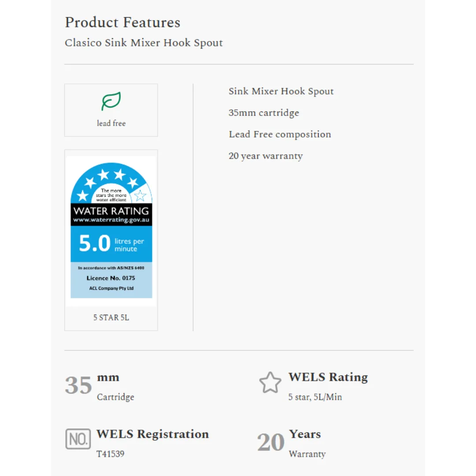The width and height of the screenshot is (476, 476).
Task: Click the lead free caption text
Action: pyautogui.click(x=111, y=123)
